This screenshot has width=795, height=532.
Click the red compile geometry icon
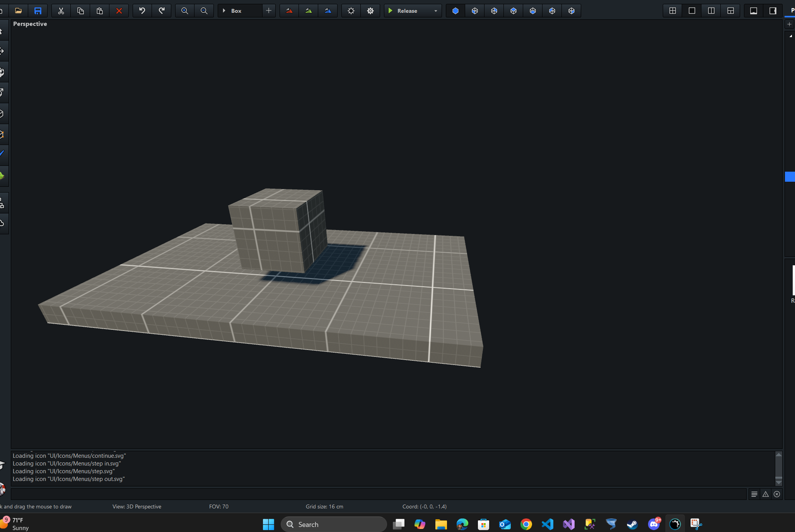[x=289, y=11]
